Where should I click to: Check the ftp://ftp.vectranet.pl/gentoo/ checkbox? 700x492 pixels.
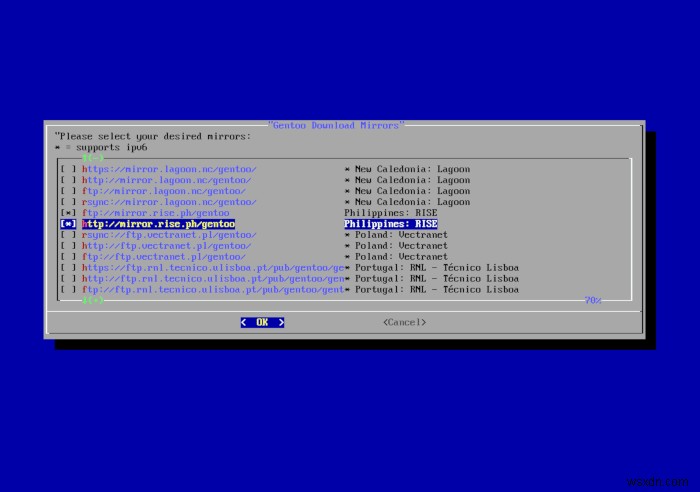[68, 257]
